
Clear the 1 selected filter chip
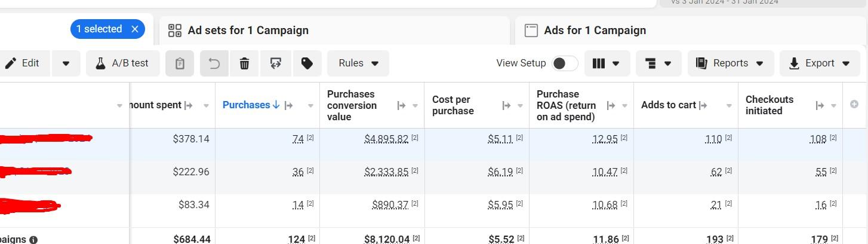point(135,29)
